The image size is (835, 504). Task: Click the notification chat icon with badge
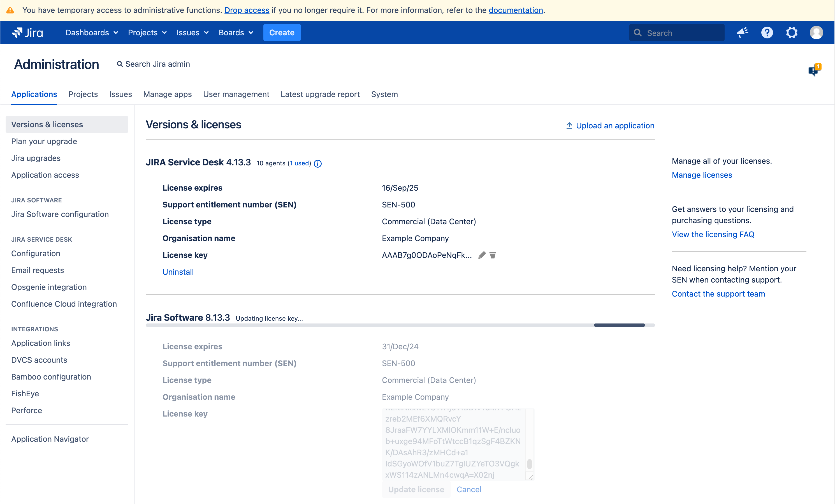(814, 70)
